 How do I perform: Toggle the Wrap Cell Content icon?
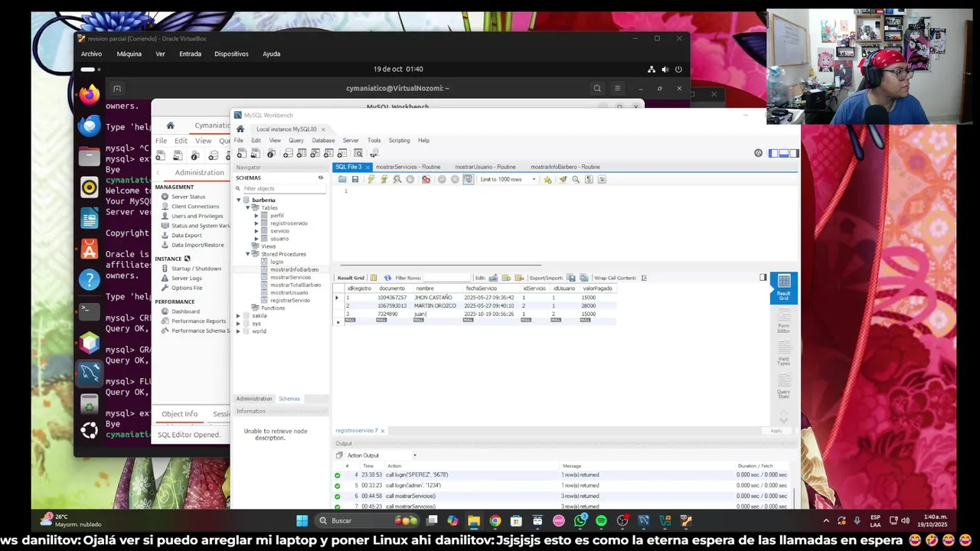click(x=643, y=278)
